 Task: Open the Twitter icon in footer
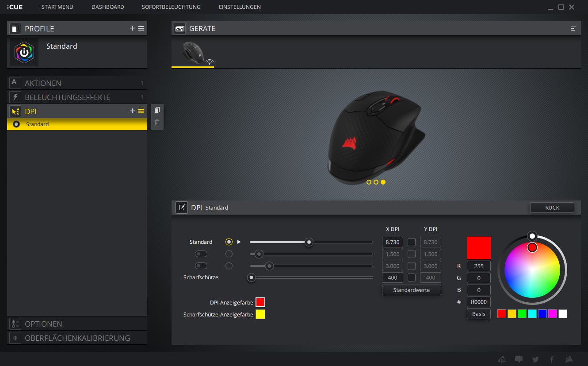536,359
